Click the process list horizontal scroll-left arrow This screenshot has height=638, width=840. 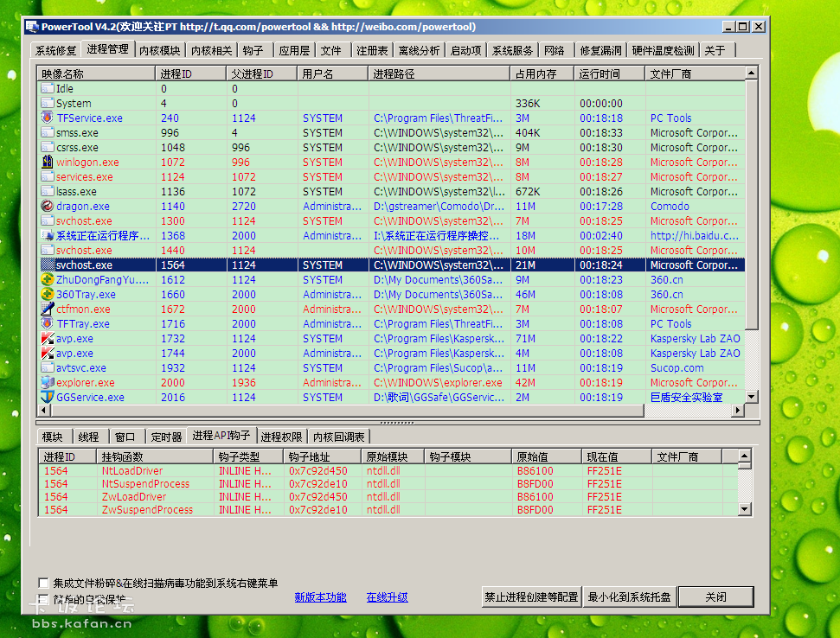coord(44,410)
